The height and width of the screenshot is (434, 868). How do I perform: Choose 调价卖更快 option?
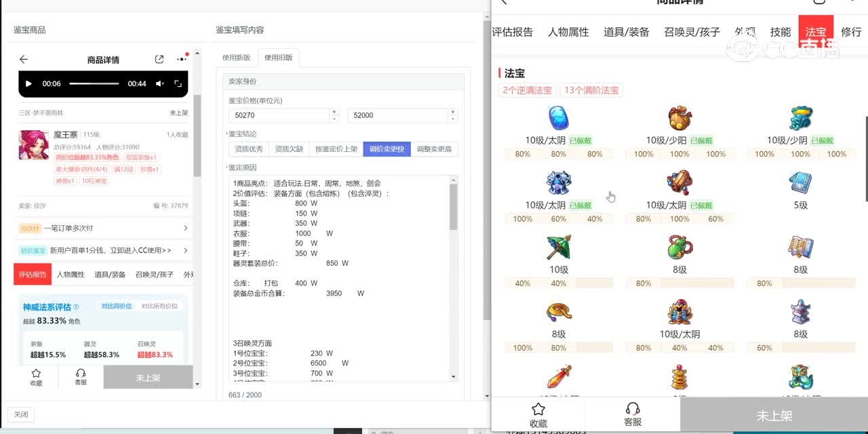click(387, 149)
